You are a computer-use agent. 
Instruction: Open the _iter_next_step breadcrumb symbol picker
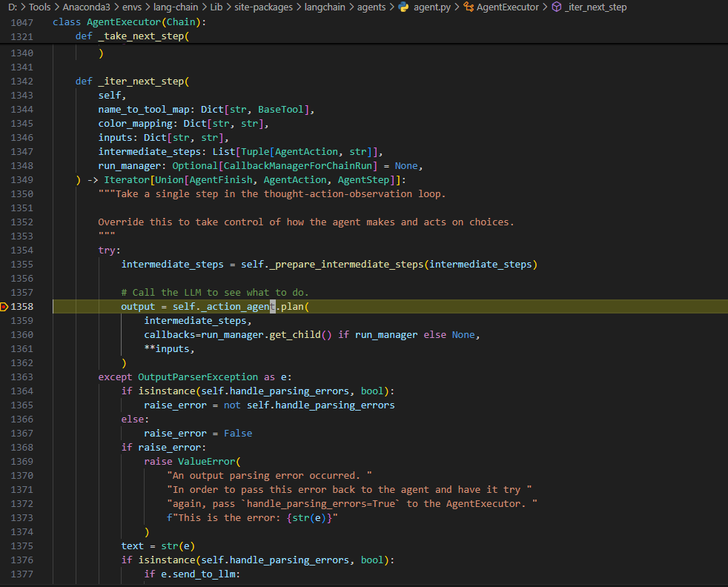(597, 7)
